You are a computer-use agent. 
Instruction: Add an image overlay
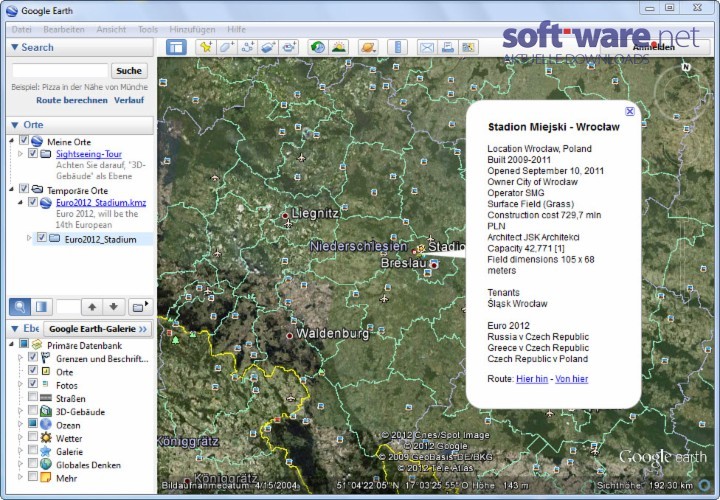268,47
